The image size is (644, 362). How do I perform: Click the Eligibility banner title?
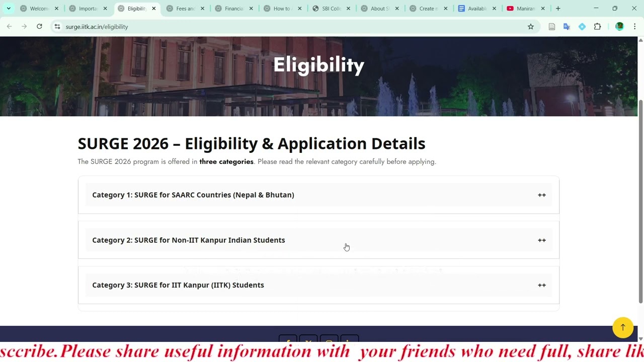click(x=318, y=65)
